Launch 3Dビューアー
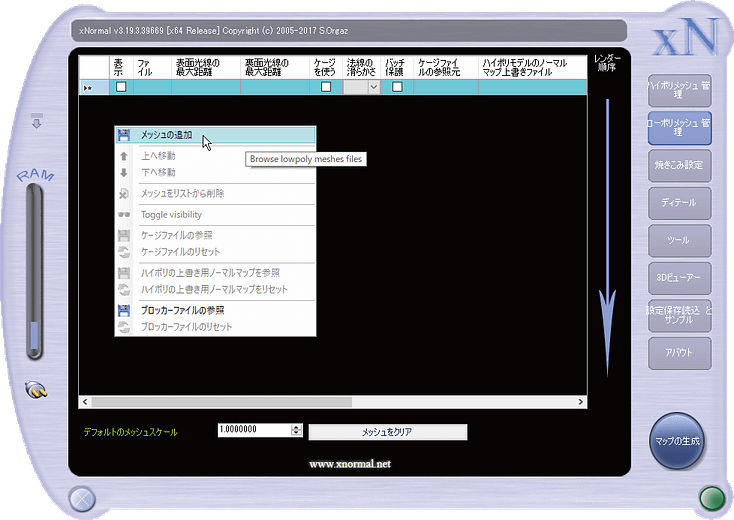The height and width of the screenshot is (520, 734). point(679,278)
